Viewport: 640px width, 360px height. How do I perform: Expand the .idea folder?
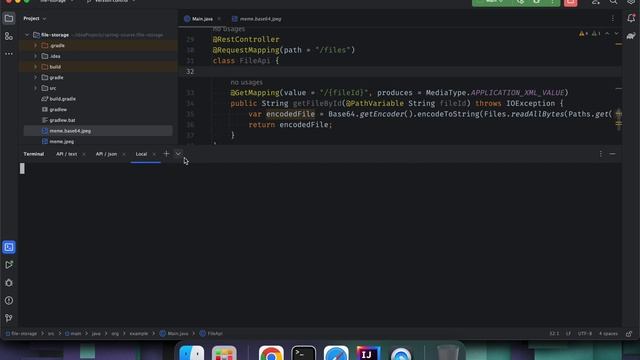[36, 56]
